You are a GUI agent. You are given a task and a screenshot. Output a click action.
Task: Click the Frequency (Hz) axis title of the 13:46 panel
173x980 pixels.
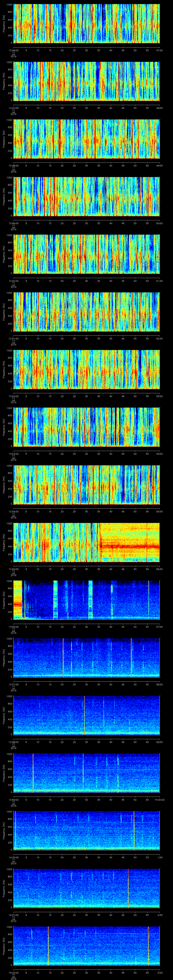4,24
